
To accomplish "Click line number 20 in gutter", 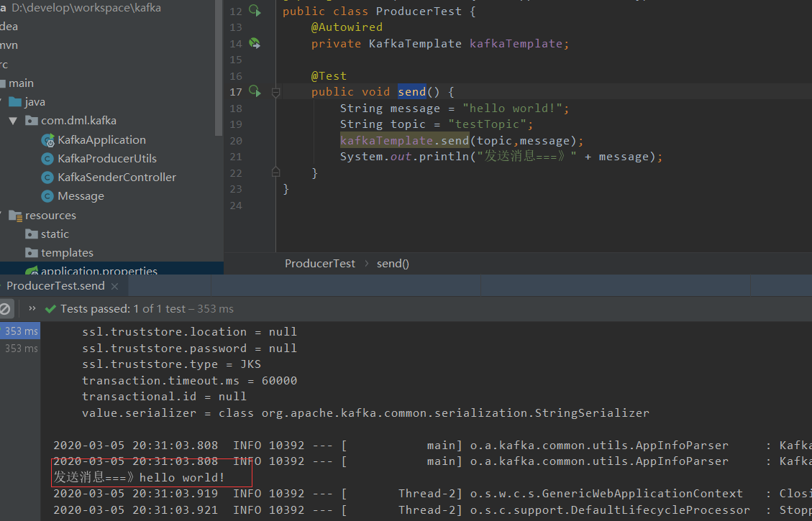I will (236, 141).
